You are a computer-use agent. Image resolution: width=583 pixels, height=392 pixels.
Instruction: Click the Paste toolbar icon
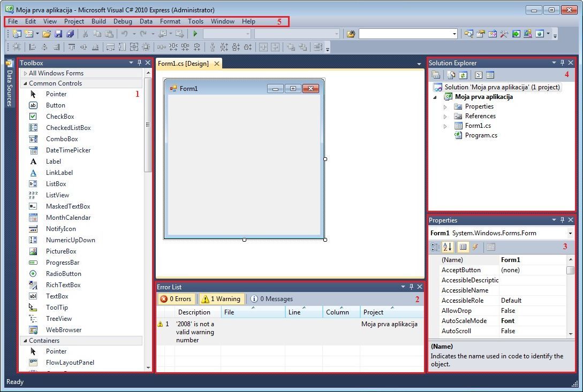pyautogui.click(x=109, y=34)
